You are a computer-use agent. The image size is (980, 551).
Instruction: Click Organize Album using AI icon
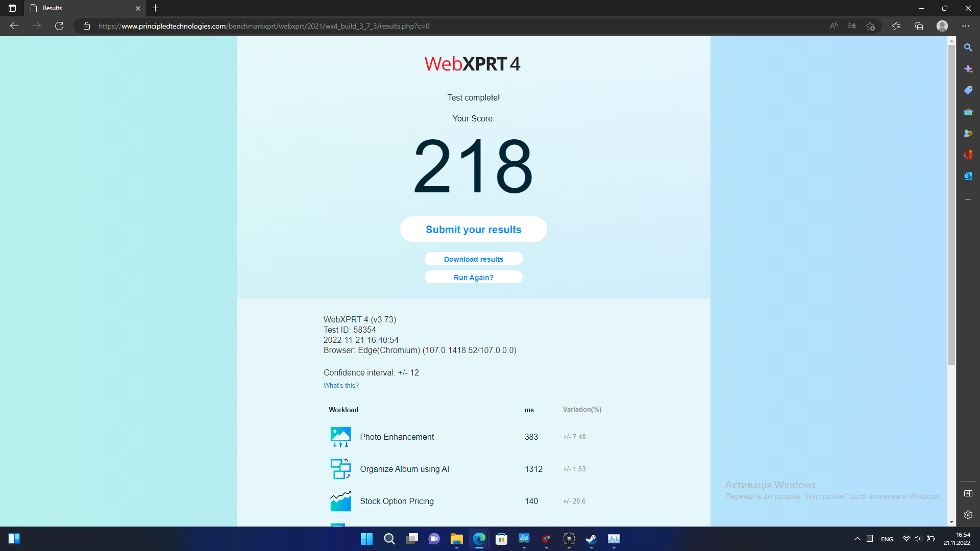340,469
